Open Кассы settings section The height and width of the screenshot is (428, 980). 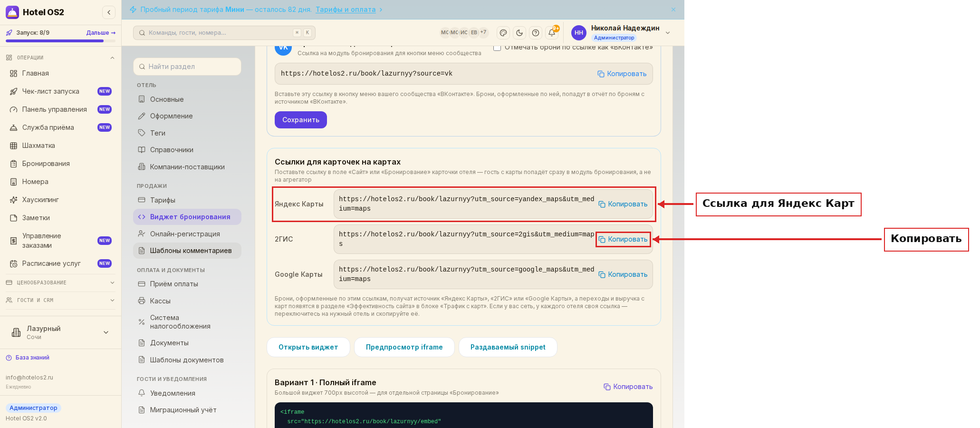[x=187, y=301]
